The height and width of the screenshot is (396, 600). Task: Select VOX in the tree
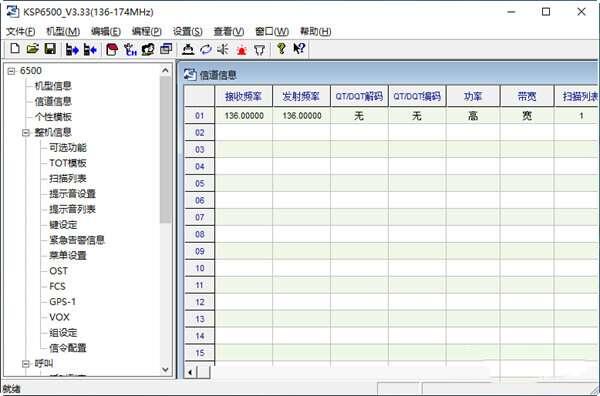pos(59,317)
